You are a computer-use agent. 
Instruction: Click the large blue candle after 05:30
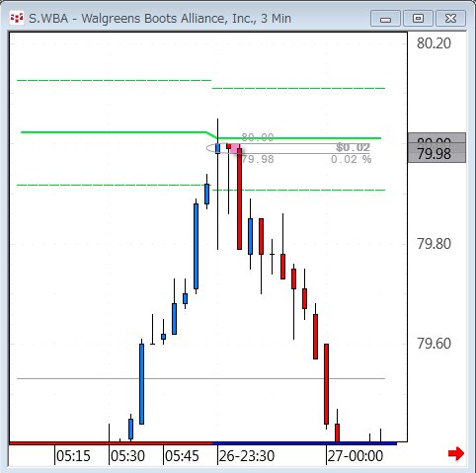tap(141, 384)
